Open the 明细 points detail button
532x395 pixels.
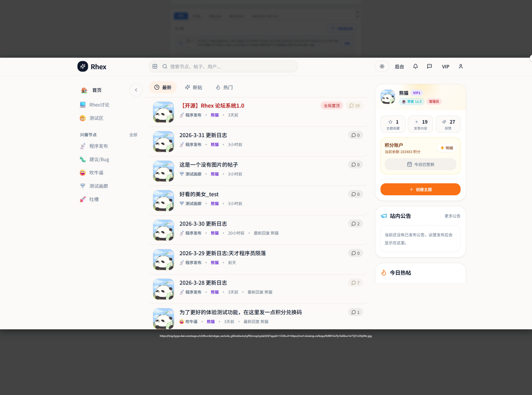(x=446, y=148)
